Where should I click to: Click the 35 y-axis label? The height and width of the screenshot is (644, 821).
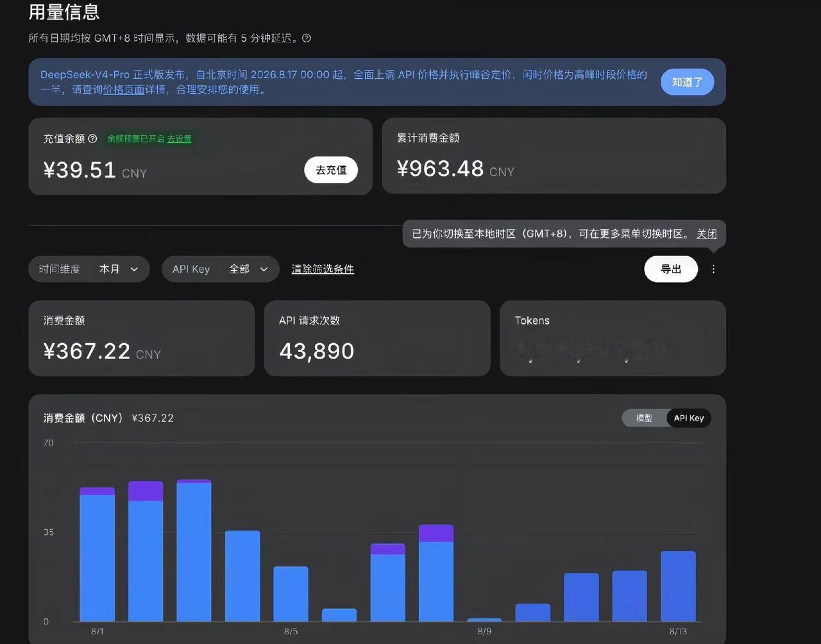pos(49,532)
